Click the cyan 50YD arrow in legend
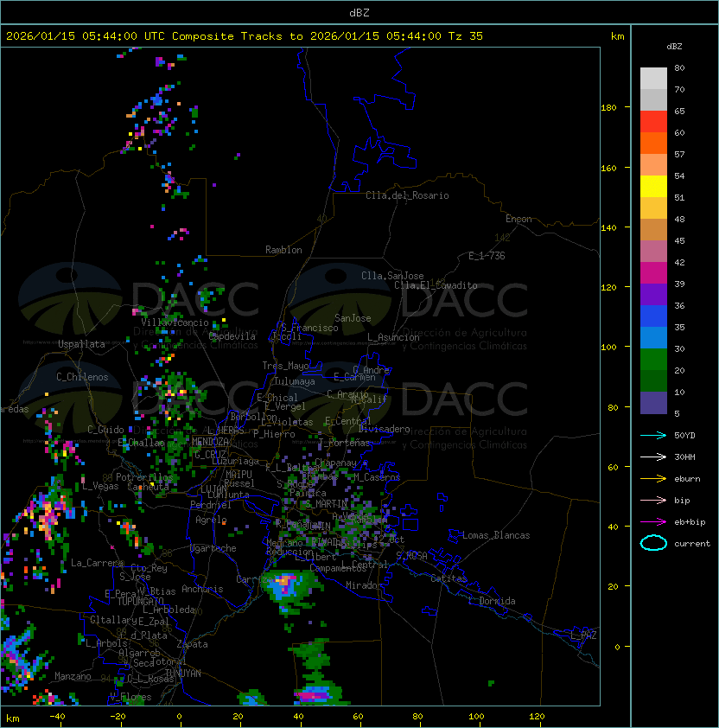The width and height of the screenshot is (719, 728). (653, 435)
